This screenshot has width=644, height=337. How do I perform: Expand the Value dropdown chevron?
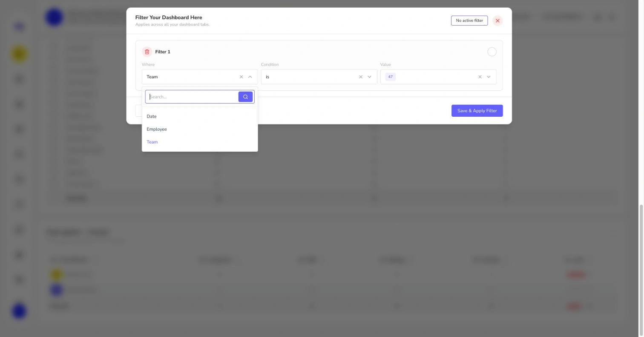click(x=489, y=77)
